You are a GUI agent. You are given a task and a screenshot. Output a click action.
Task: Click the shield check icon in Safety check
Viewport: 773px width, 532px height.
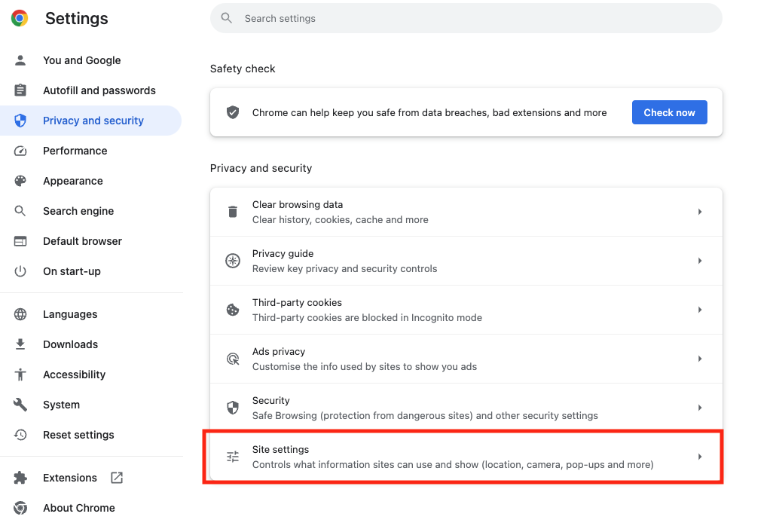pos(233,112)
